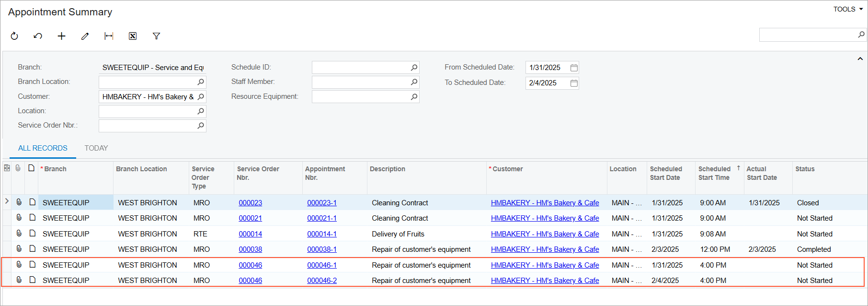Image resolution: width=868 pixels, height=306 pixels.
Task: Switch to the TODAY tab
Action: coord(96,148)
